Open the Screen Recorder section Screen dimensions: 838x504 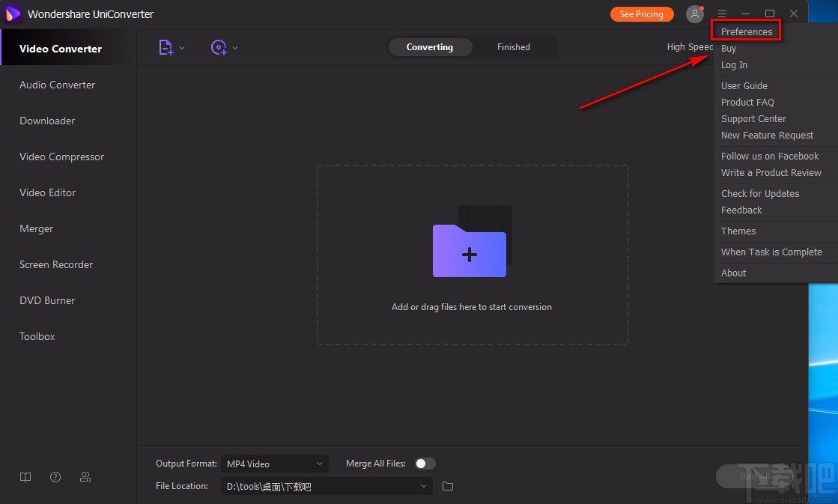click(x=56, y=264)
